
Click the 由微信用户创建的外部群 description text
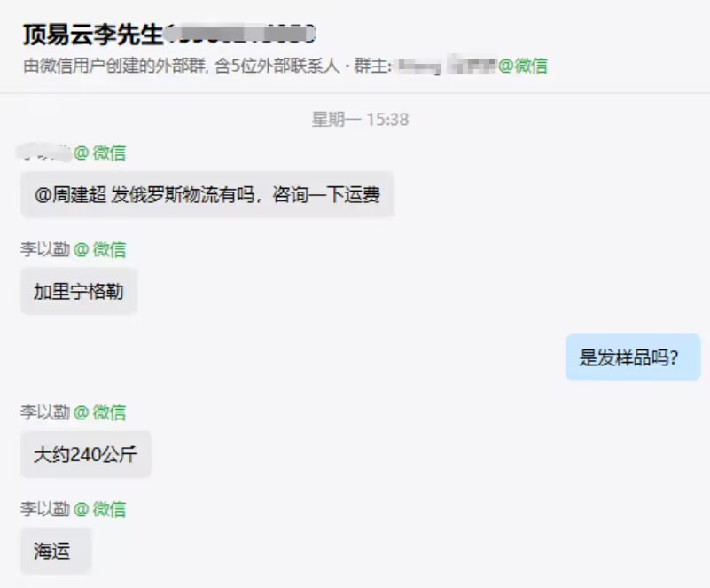point(115,67)
